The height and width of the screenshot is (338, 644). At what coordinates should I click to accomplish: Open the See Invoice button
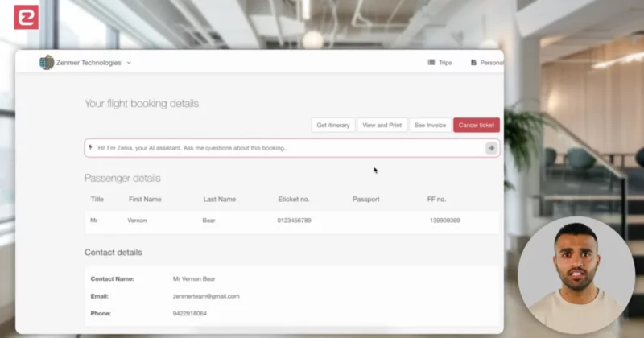click(430, 126)
